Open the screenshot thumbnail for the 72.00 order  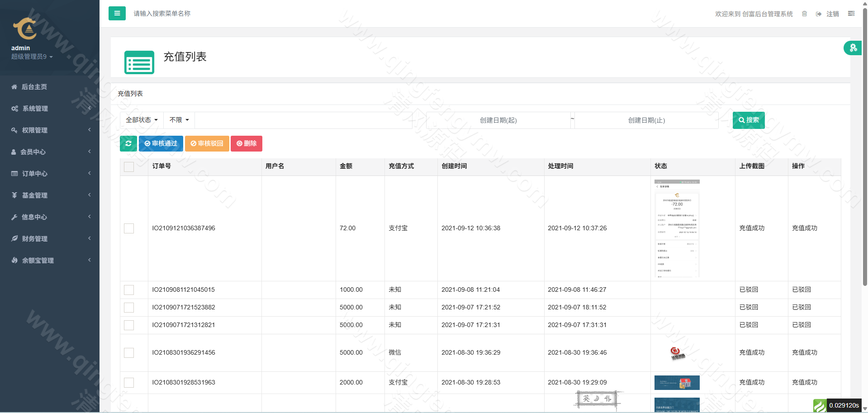(677, 228)
